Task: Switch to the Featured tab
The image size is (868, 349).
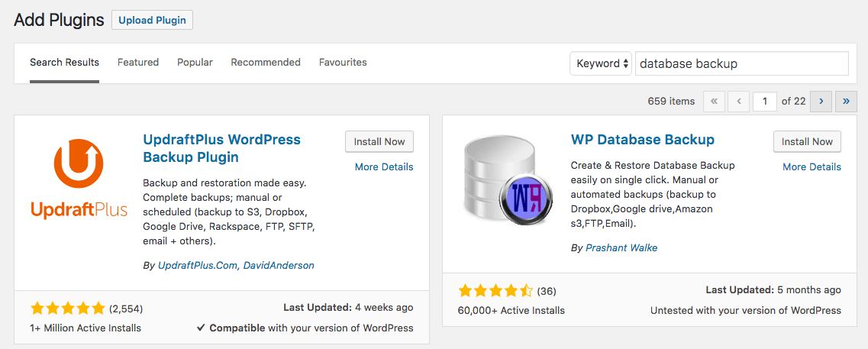Action: [138, 63]
